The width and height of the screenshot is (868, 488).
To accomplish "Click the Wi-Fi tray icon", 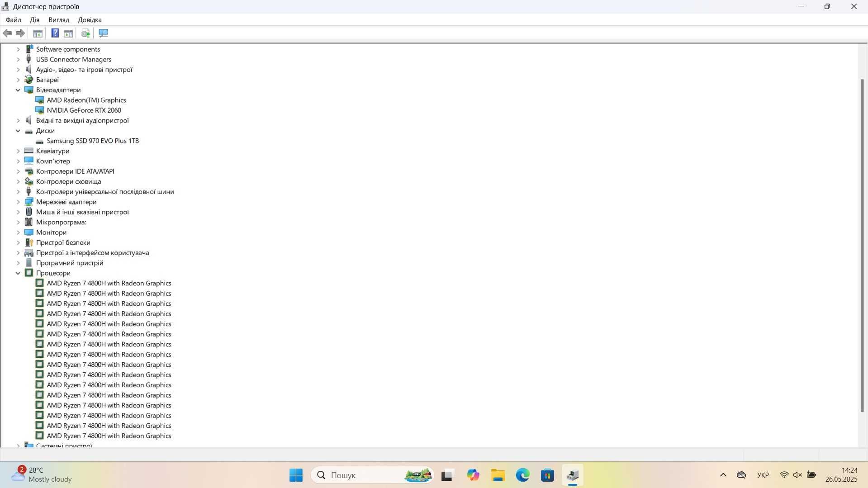I will click(784, 475).
